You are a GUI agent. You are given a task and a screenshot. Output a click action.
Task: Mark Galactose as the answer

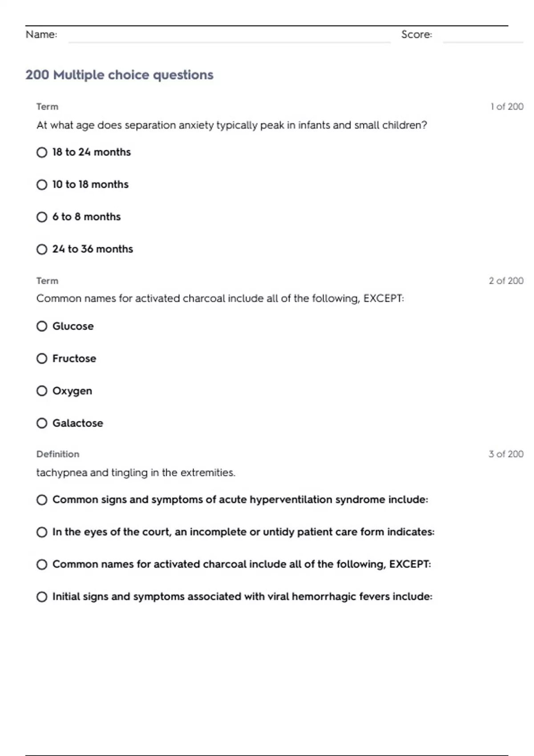click(x=42, y=423)
